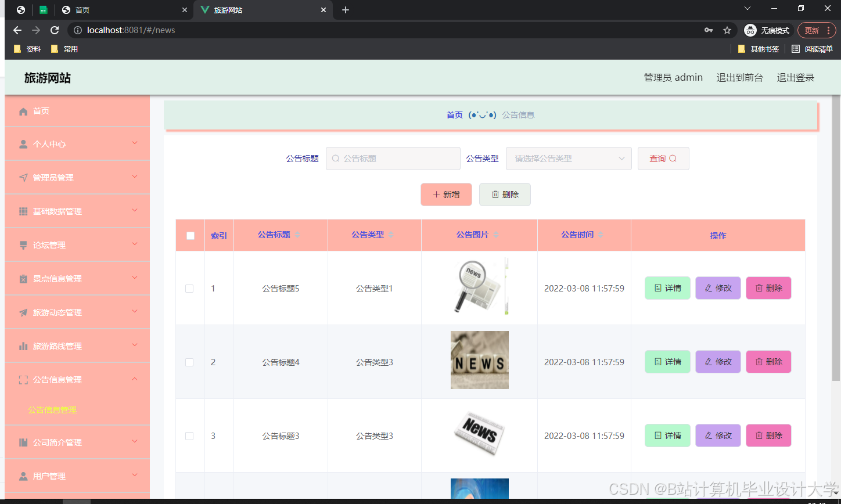Screen dimensions: 841x504
Task: Click the icon next to 论坛管理
Action: point(23,245)
